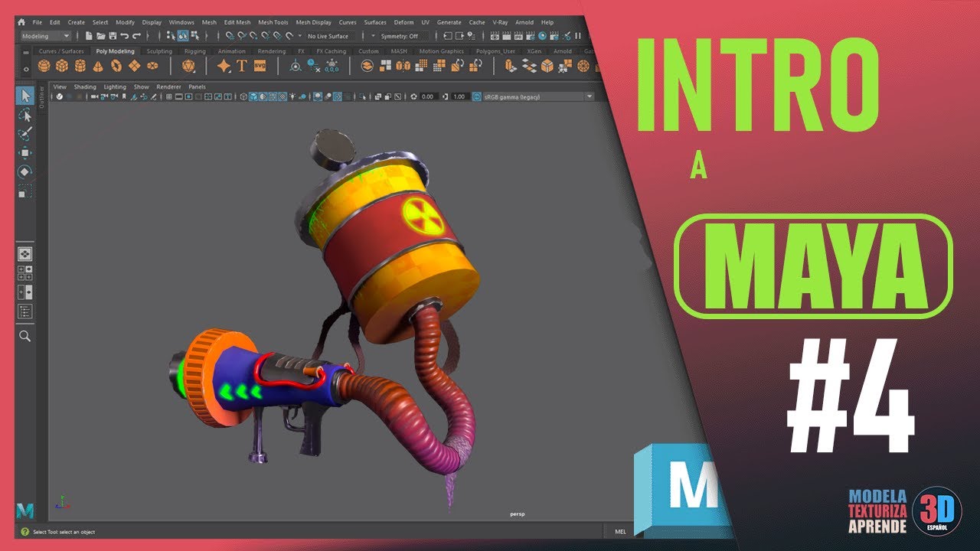The width and height of the screenshot is (980, 551).
Task: Open the Mesh Tools menu
Action: click(273, 22)
